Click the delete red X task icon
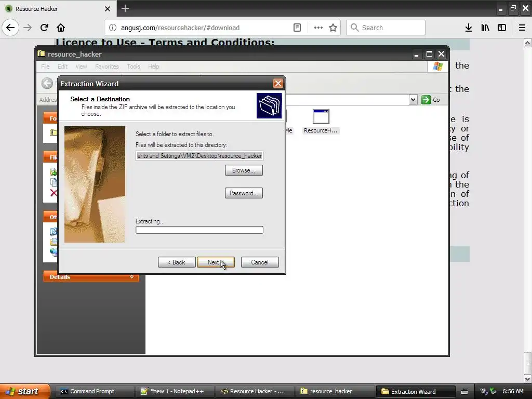The width and height of the screenshot is (532, 399). pos(54,193)
